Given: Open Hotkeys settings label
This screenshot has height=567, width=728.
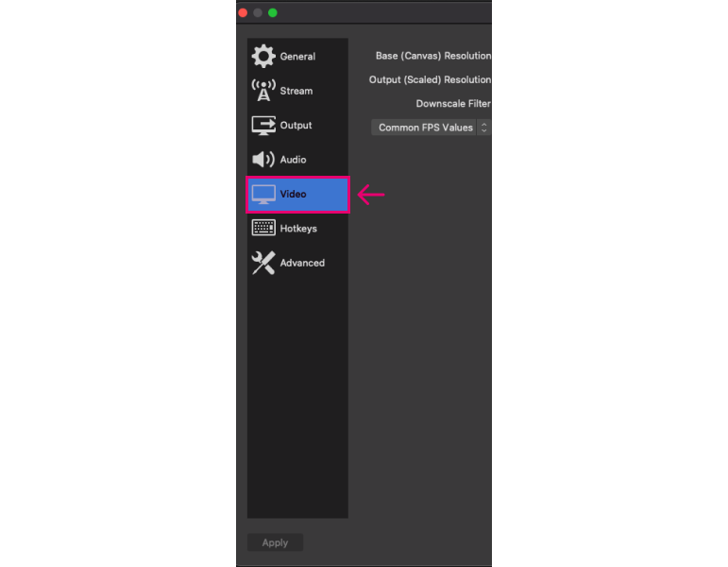Looking at the screenshot, I should click(298, 228).
